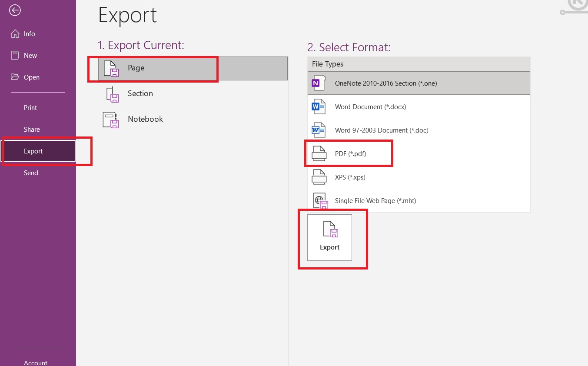Open the Send option
Viewport: 588px width, 366px height.
(31, 173)
